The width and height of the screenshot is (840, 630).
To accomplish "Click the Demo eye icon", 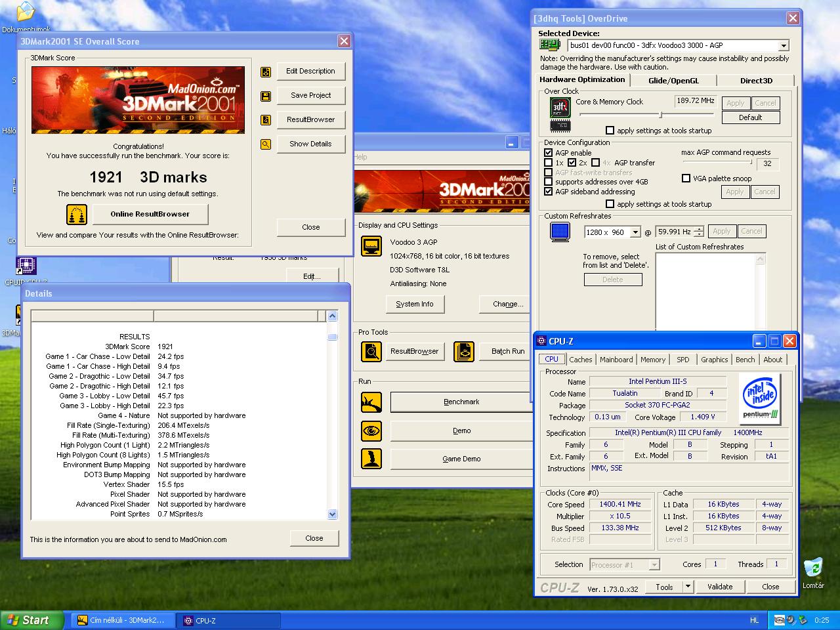I will pyautogui.click(x=371, y=431).
